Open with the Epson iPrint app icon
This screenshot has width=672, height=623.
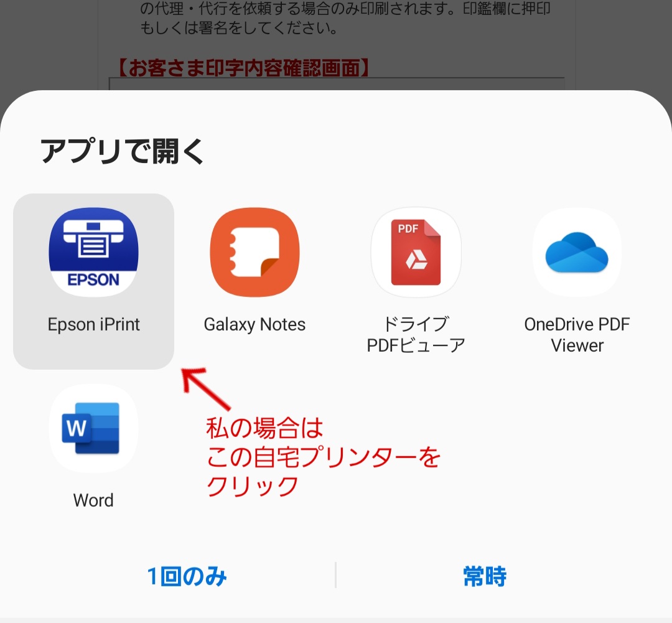(x=93, y=252)
